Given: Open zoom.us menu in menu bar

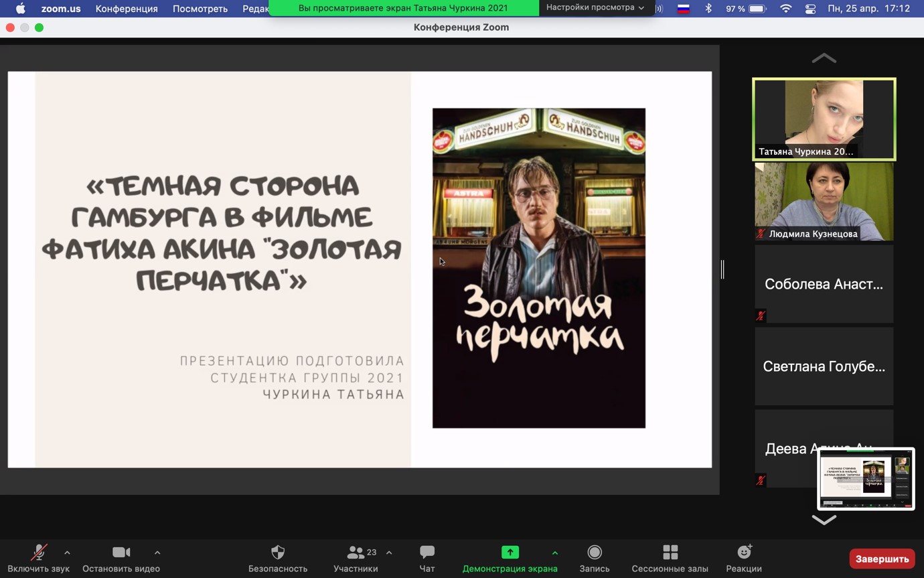Looking at the screenshot, I should coord(61,9).
